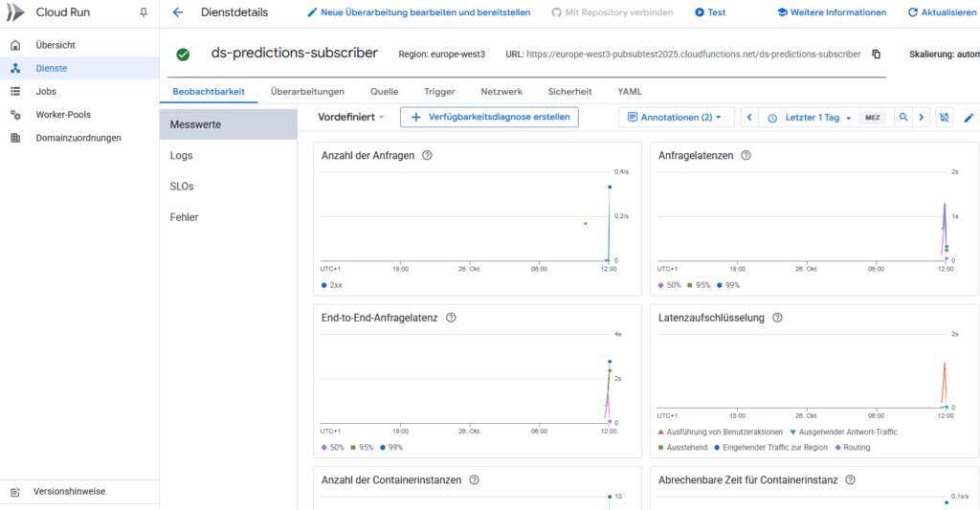Open the Vordefiniert dropdown
This screenshot has width=980, height=510.
pos(351,117)
